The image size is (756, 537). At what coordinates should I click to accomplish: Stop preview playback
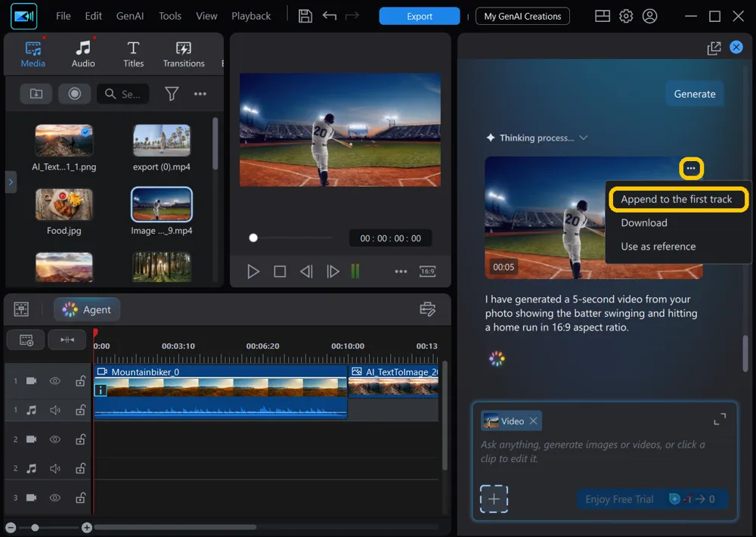click(280, 272)
